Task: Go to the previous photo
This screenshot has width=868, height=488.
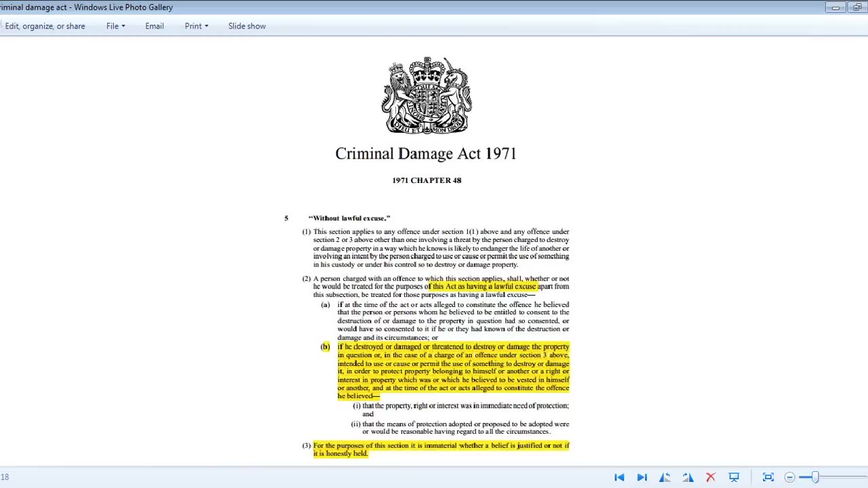Action: click(619, 478)
